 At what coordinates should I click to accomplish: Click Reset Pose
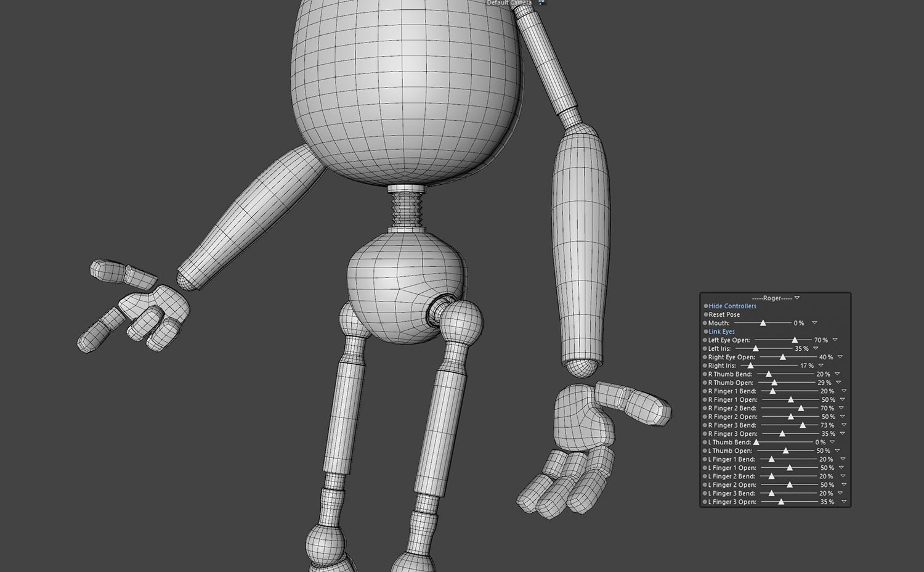725,315
